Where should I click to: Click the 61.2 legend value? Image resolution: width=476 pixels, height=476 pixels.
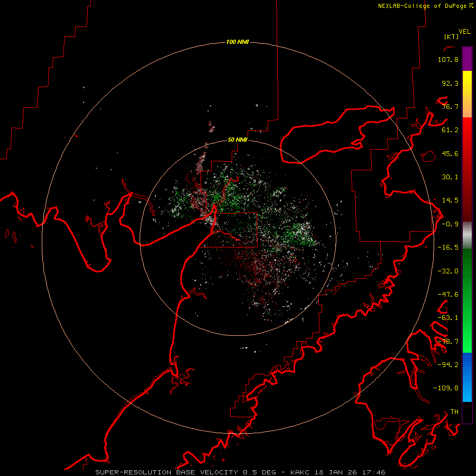(x=450, y=130)
